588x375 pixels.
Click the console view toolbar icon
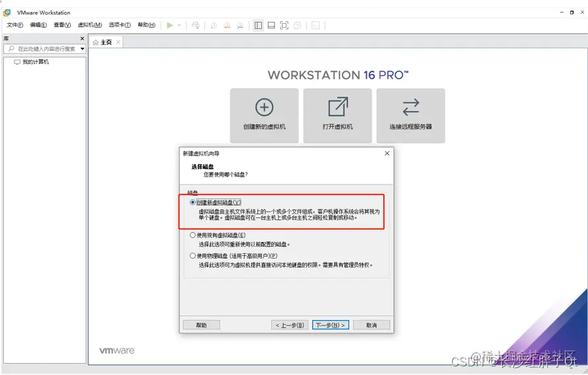point(315,25)
